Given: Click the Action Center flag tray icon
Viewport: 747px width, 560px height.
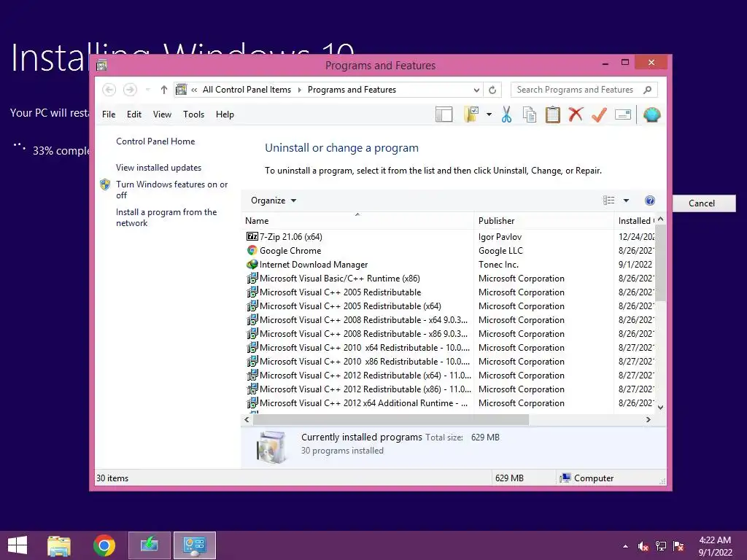Looking at the screenshot, I should [678, 546].
